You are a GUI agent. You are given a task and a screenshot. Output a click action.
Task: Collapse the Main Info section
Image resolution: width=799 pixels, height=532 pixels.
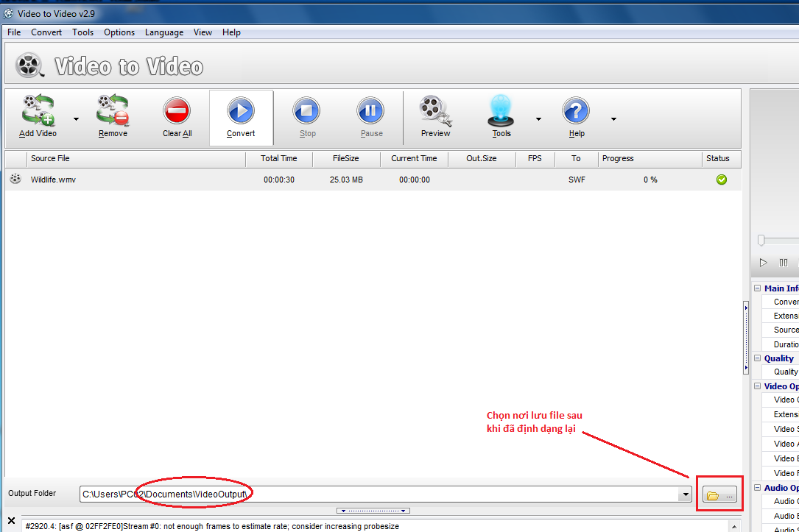757,288
